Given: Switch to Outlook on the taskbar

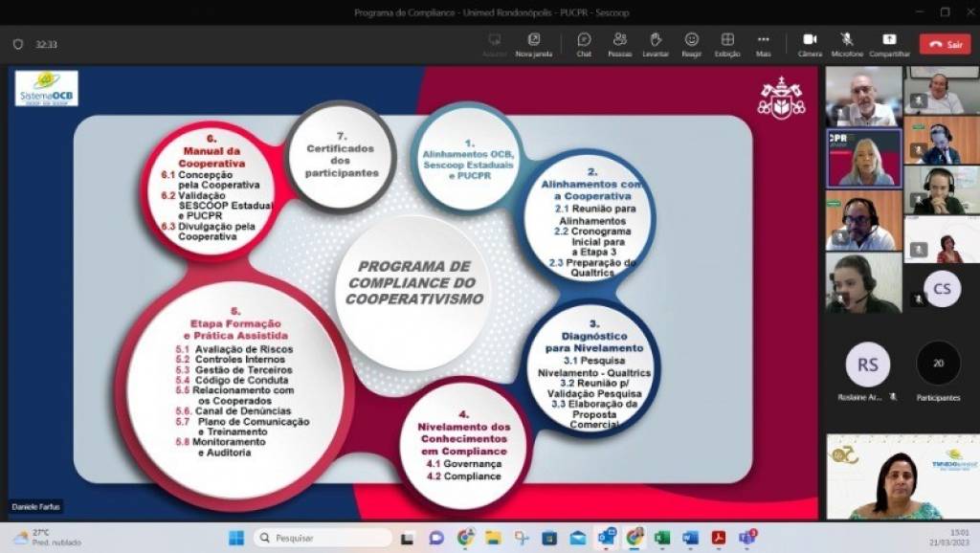Looking at the screenshot, I should [606, 538].
